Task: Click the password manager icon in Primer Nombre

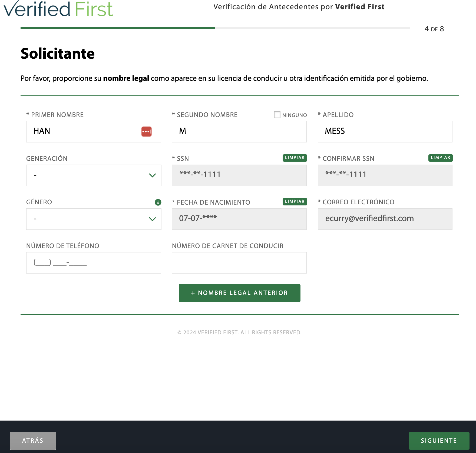Action: click(x=146, y=132)
